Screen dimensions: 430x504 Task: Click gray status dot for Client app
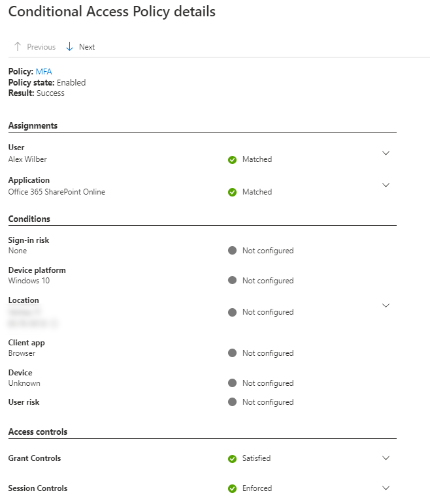pos(232,353)
